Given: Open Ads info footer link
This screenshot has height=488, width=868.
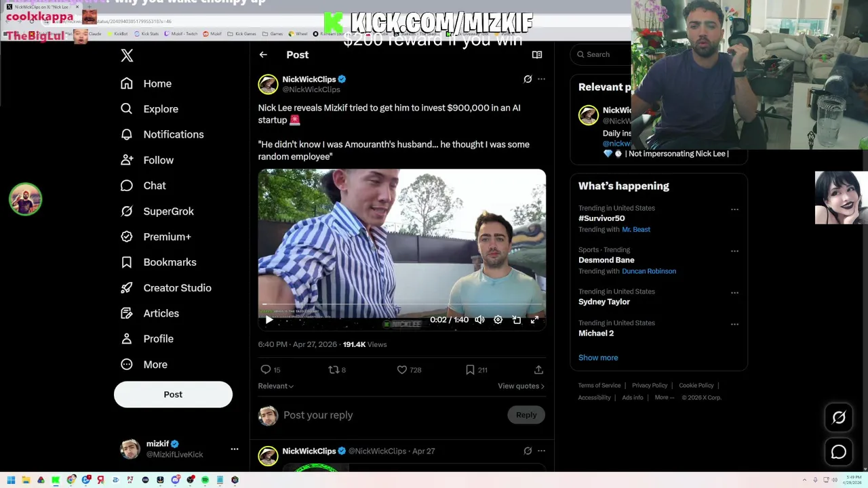Looking at the screenshot, I should (x=633, y=398).
